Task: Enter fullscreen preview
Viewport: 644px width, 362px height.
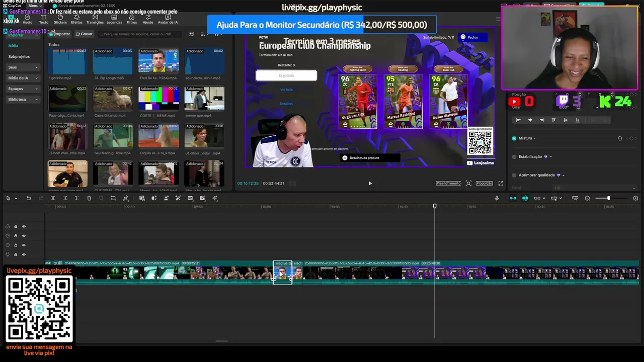Action: (501, 184)
